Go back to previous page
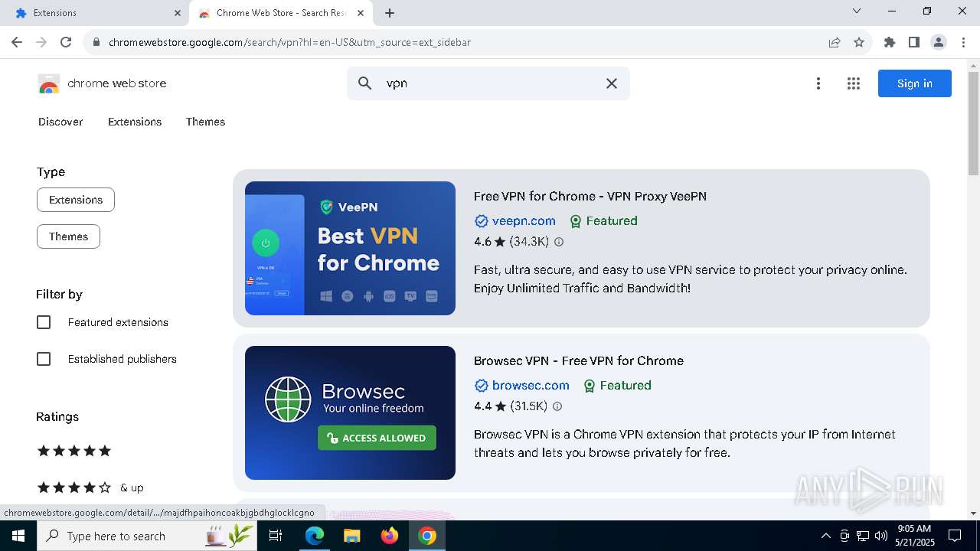Screen dimensions: 980x551 pos(17,42)
